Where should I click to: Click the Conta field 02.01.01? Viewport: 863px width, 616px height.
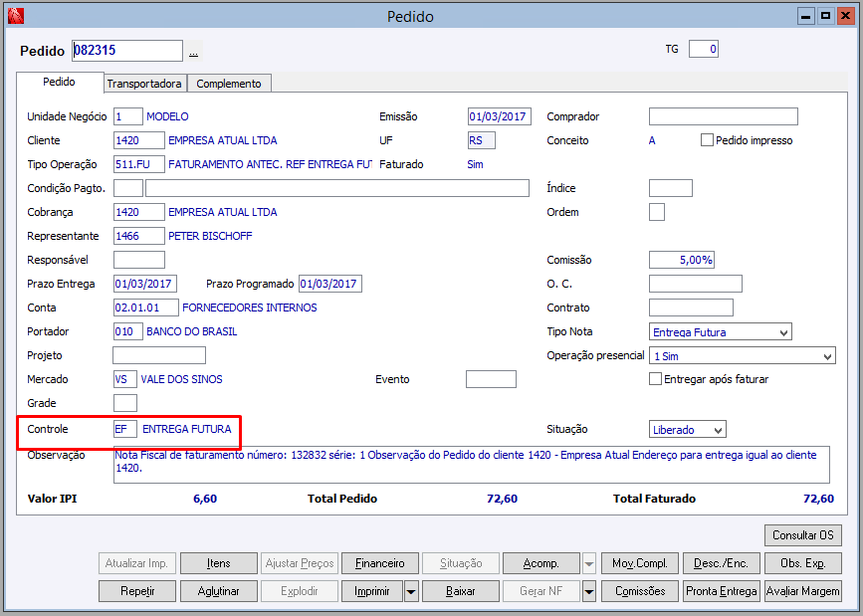[146, 308]
